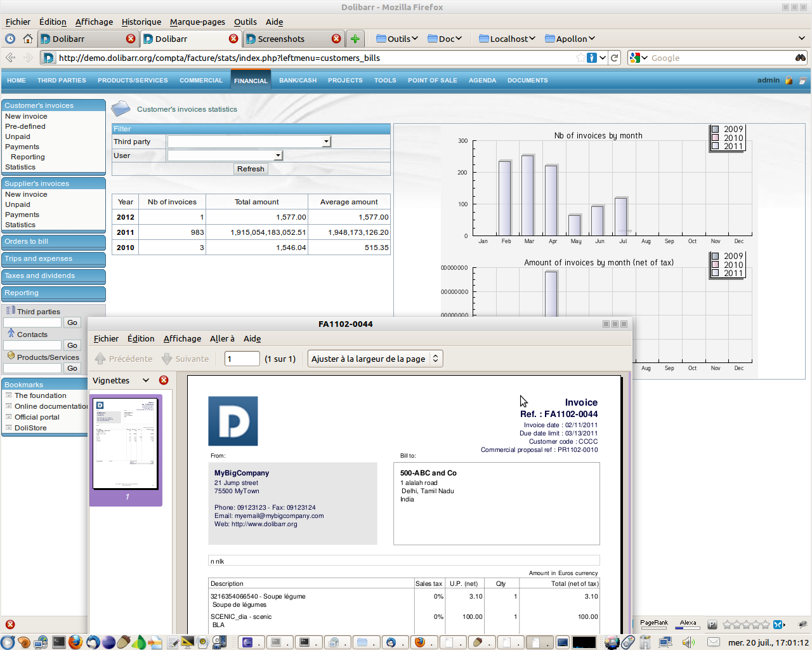Open the zoom dropdown Ajuster à la largeur

(x=375, y=359)
